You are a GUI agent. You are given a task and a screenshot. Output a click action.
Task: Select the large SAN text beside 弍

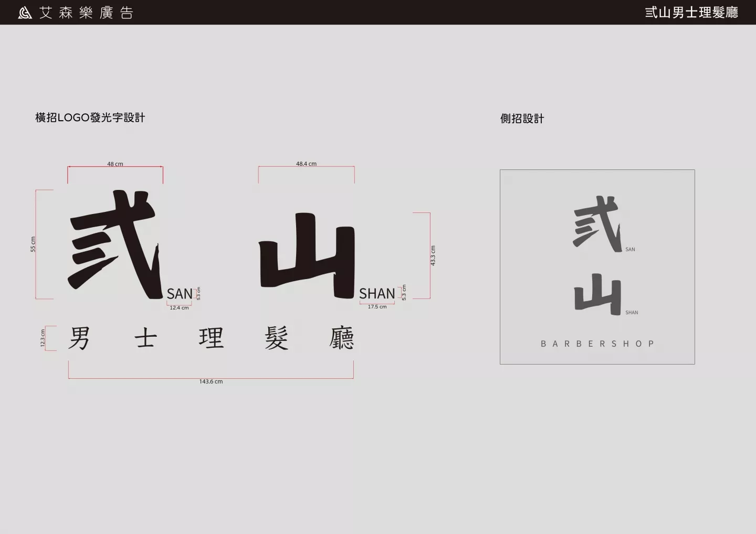tap(180, 294)
